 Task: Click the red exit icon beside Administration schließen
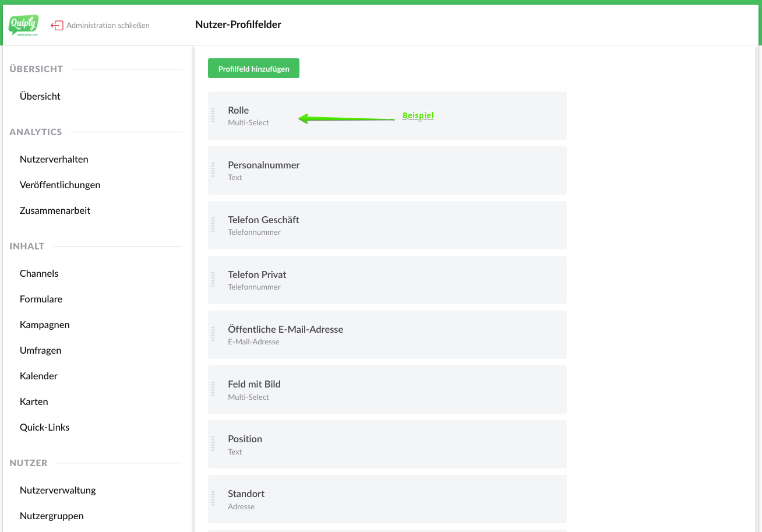pyautogui.click(x=57, y=26)
